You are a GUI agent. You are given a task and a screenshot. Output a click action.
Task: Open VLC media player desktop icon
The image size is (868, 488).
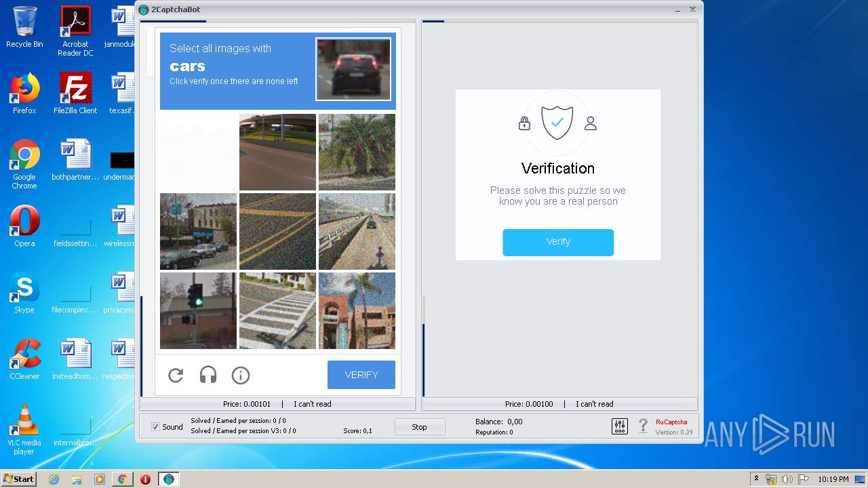[x=24, y=430]
